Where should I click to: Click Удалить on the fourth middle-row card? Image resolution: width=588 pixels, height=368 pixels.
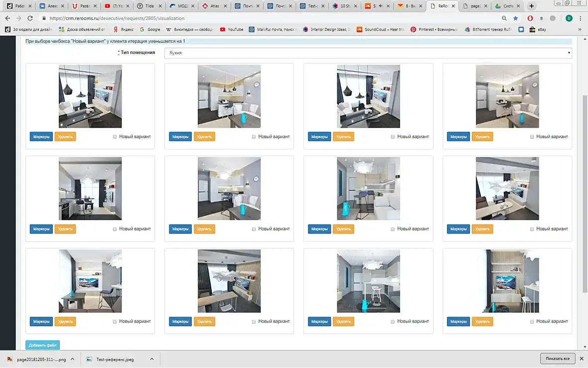482,229
